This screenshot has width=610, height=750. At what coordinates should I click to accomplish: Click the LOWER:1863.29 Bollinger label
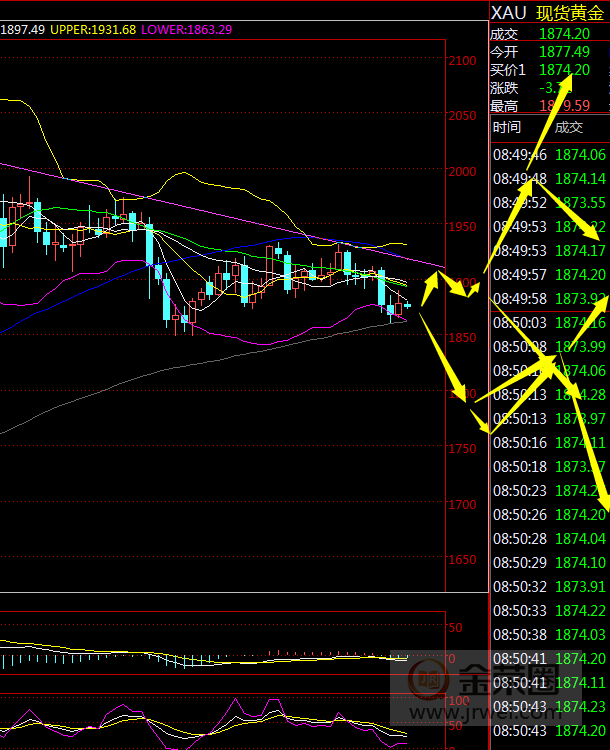pos(187,29)
